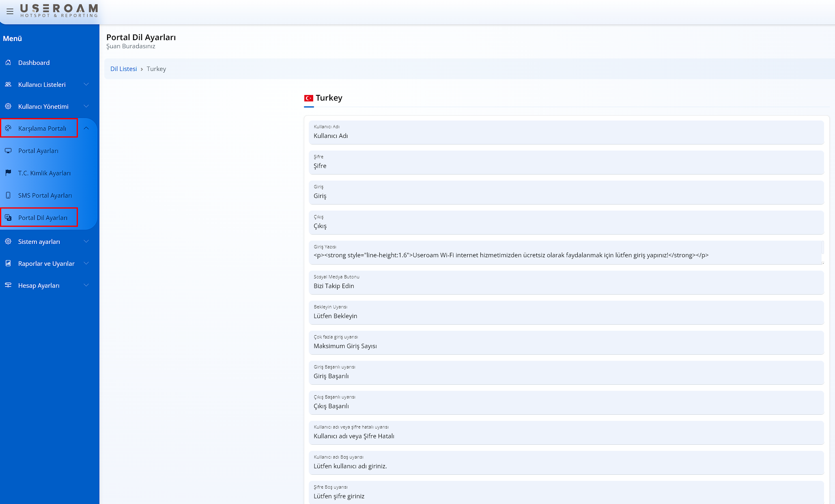The width and height of the screenshot is (835, 504).
Task: Click the Dashboard home icon
Action: pyautogui.click(x=8, y=62)
